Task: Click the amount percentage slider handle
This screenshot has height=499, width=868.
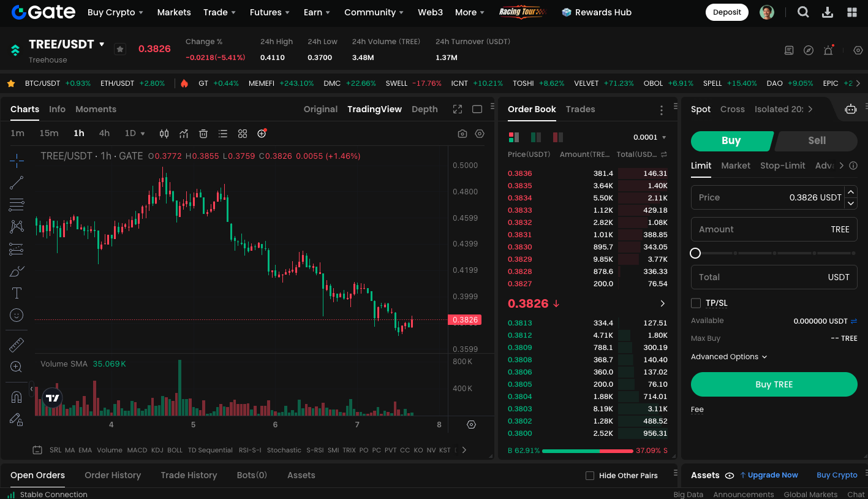Action: 695,253
